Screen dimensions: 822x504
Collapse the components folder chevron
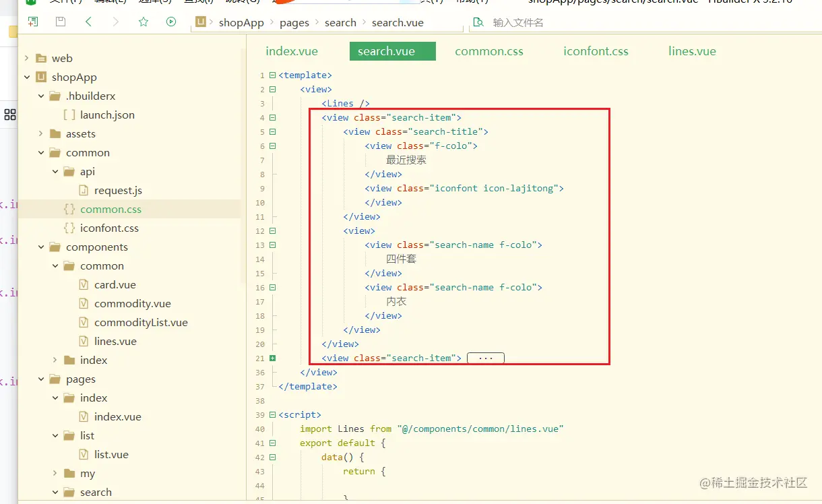tap(41, 247)
